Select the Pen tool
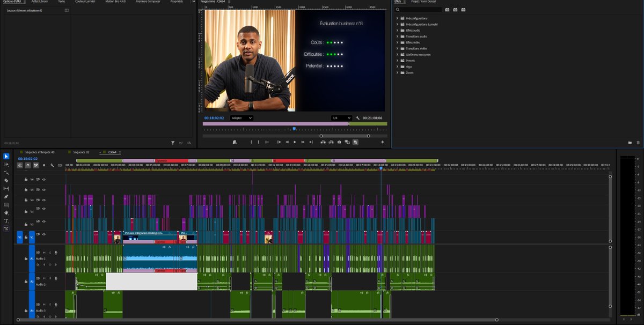 point(6,196)
